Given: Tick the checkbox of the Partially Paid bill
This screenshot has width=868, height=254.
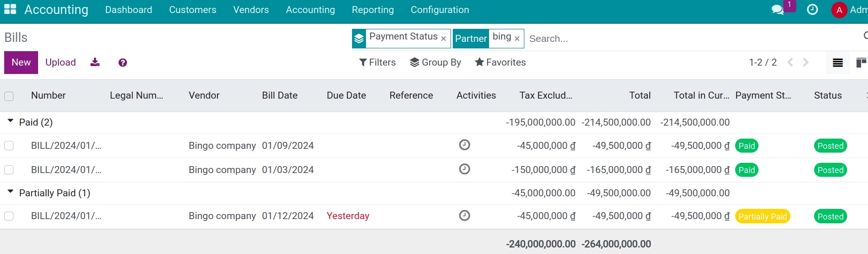Looking at the screenshot, I should [9, 216].
